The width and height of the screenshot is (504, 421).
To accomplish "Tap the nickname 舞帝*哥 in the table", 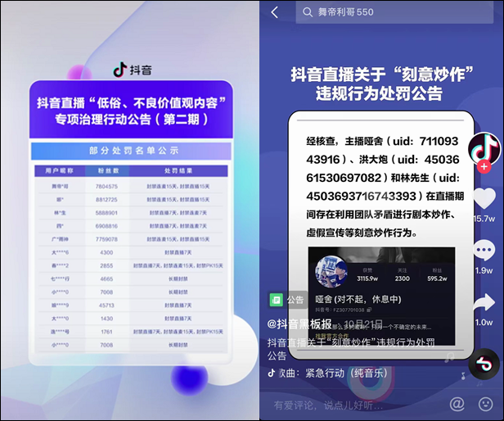I will 60,187.
